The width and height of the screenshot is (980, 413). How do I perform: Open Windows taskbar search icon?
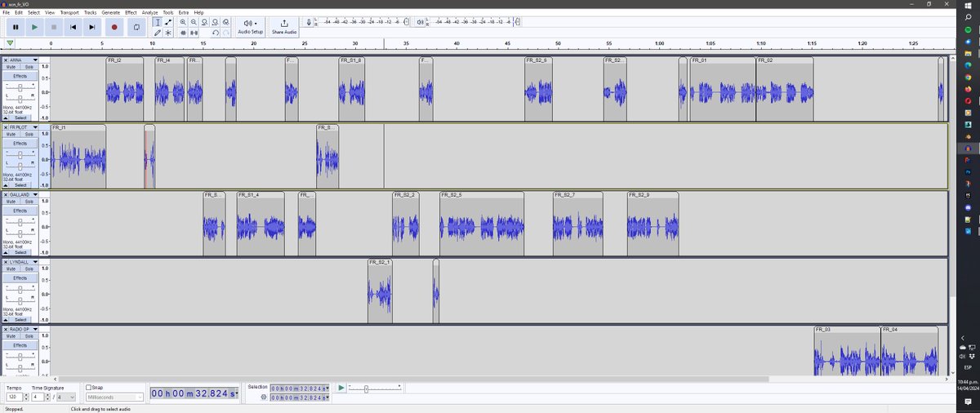pyautogui.click(x=968, y=16)
